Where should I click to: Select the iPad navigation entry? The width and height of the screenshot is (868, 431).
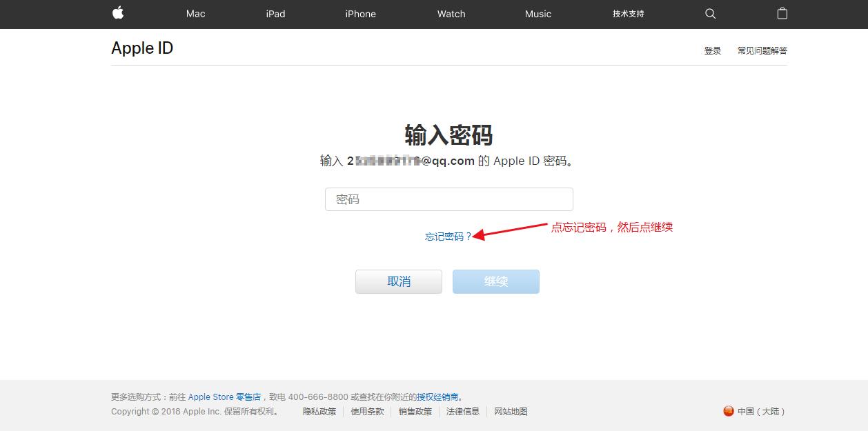point(275,14)
